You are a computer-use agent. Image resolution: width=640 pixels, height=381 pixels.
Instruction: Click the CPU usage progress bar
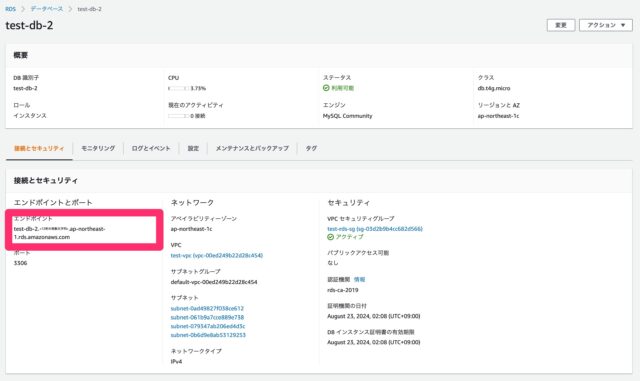(178, 89)
